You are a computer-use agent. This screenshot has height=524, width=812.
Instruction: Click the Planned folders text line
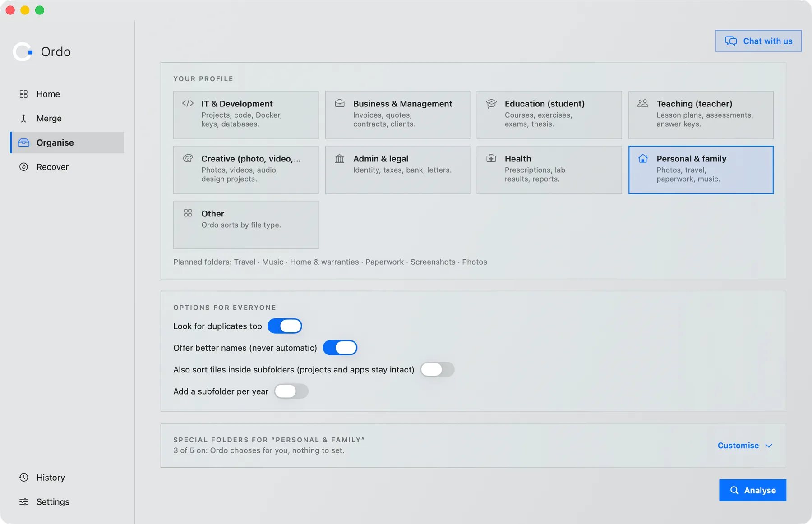(x=330, y=262)
